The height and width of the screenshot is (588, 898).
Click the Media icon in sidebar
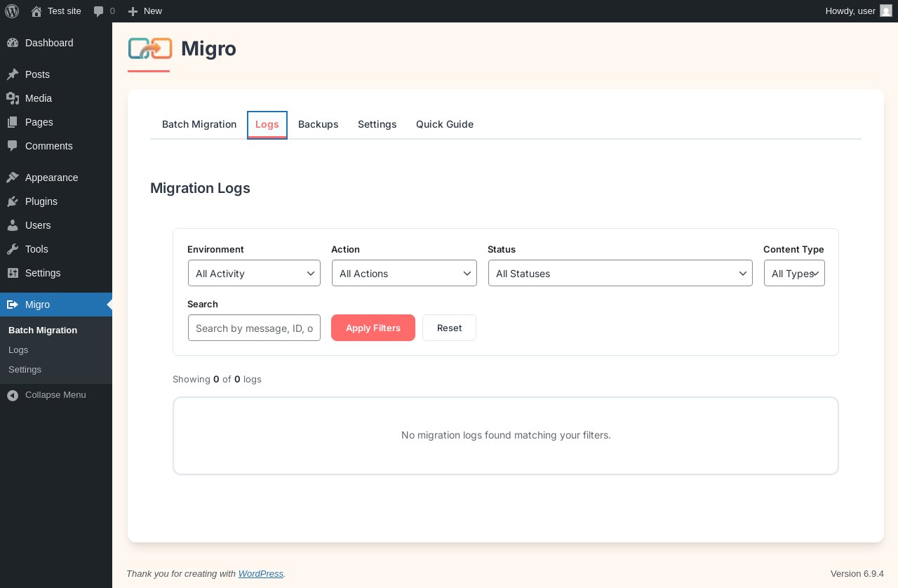[x=13, y=98]
